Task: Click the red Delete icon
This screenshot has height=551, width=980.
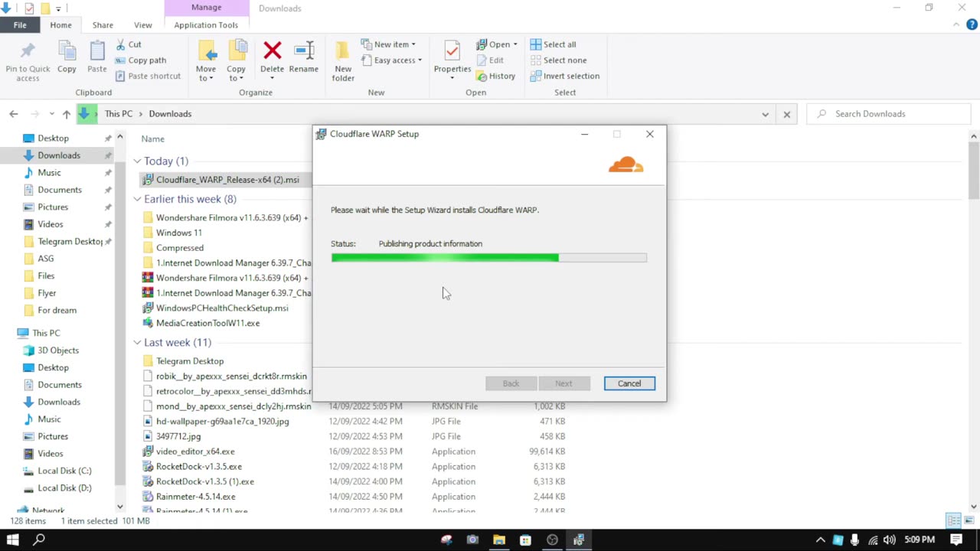Action: (x=272, y=52)
